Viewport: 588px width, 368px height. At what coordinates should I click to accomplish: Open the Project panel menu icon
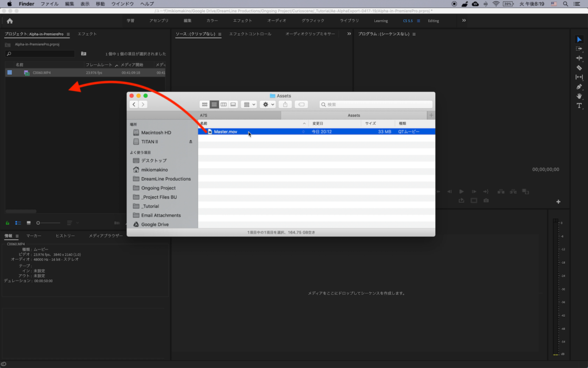point(68,34)
